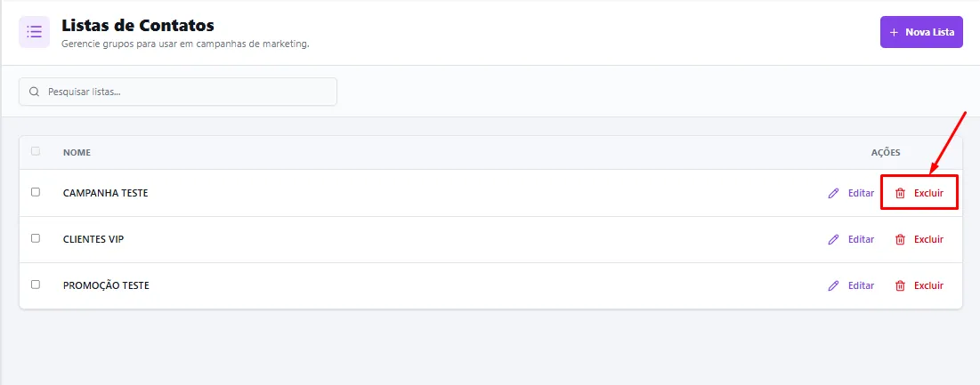Click the purple list icon beside Listas de Contatos
The height and width of the screenshot is (385, 980).
click(35, 32)
